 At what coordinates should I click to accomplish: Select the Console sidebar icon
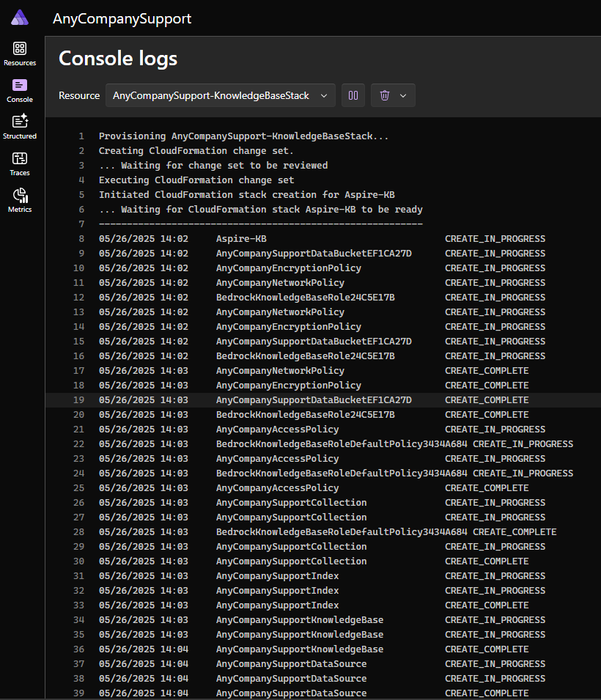click(x=20, y=90)
